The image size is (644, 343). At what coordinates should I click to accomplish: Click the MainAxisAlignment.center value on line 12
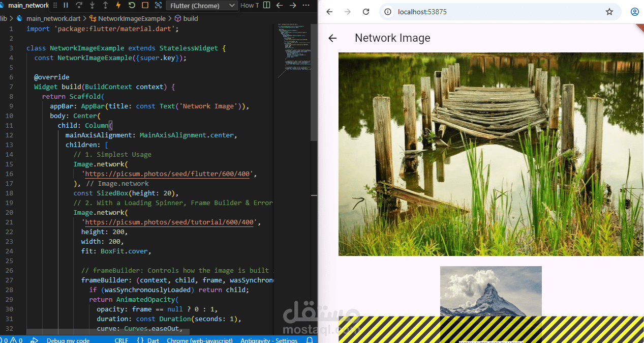(x=187, y=135)
